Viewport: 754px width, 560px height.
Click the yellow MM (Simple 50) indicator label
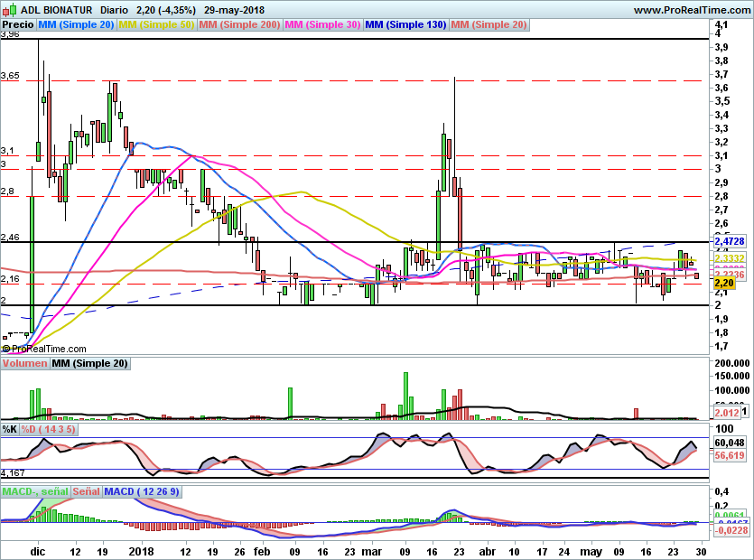[156, 24]
